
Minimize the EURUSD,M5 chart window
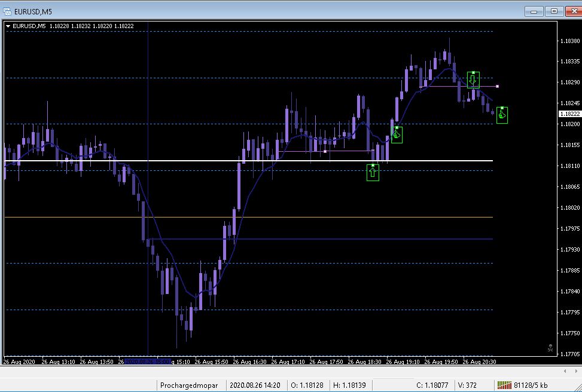(534, 11)
